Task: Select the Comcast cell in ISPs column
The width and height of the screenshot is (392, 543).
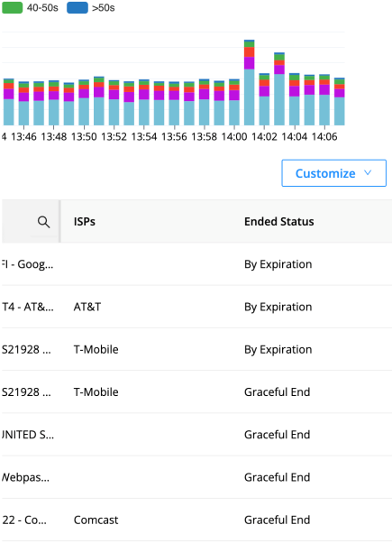Action: click(x=96, y=520)
